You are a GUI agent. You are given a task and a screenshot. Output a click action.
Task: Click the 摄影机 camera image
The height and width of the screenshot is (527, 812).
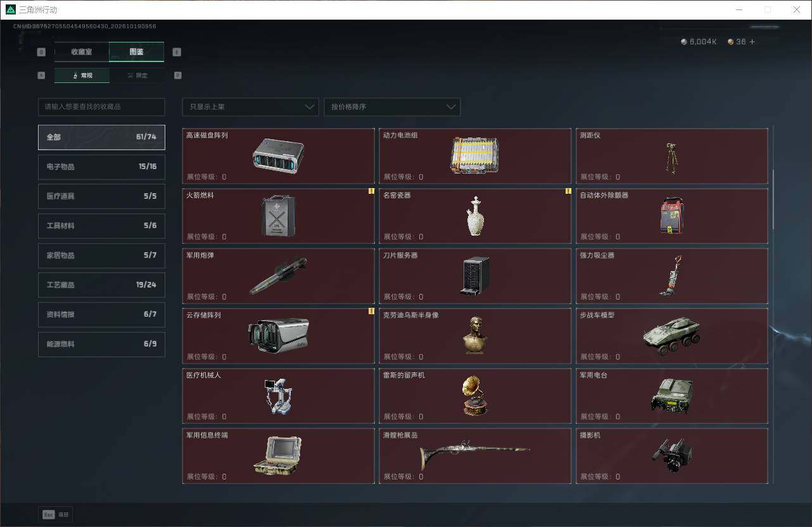[x=671, y=455]
